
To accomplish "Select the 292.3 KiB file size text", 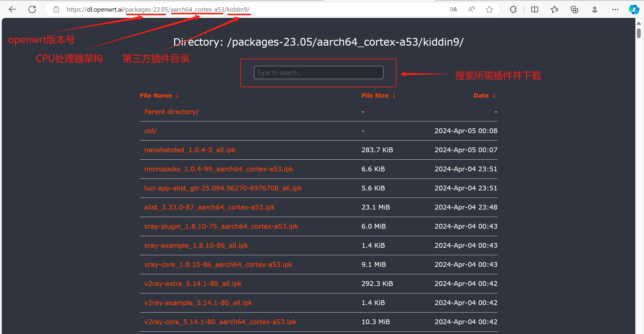I will coord(377,284).
